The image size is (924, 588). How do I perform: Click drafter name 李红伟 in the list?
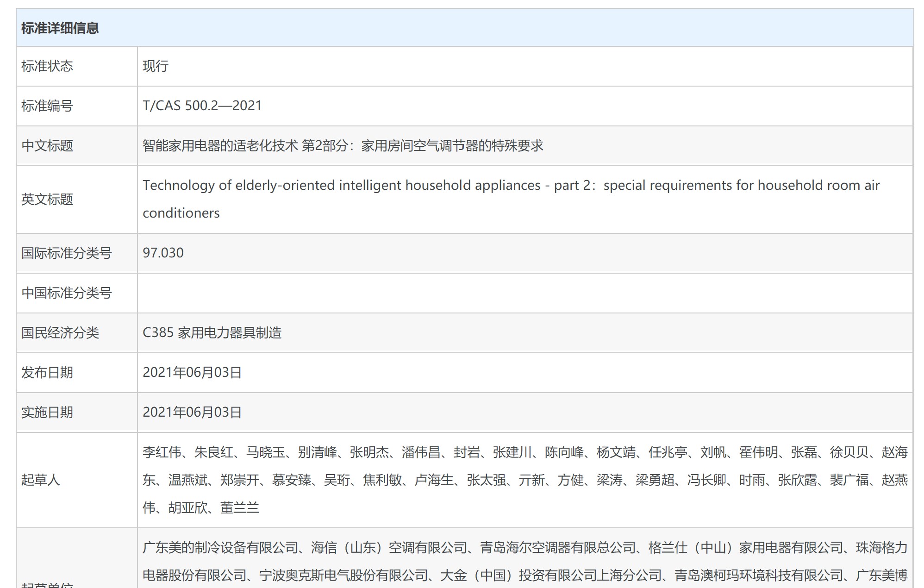(x=162, y=452)
